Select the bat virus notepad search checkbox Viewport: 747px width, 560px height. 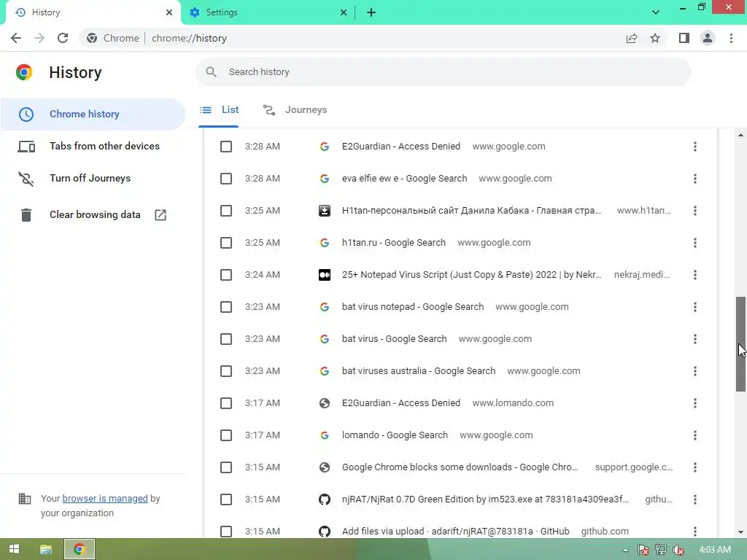(x=226, y=307)
